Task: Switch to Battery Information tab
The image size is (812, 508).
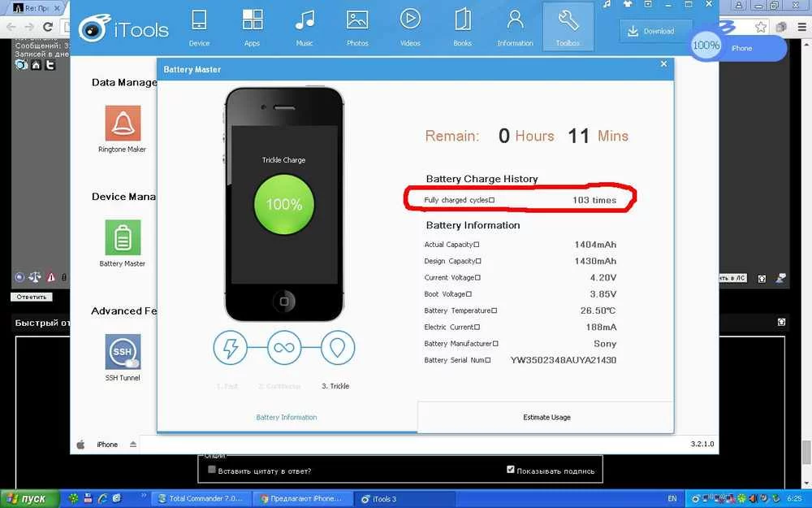Action: point(287,417)
